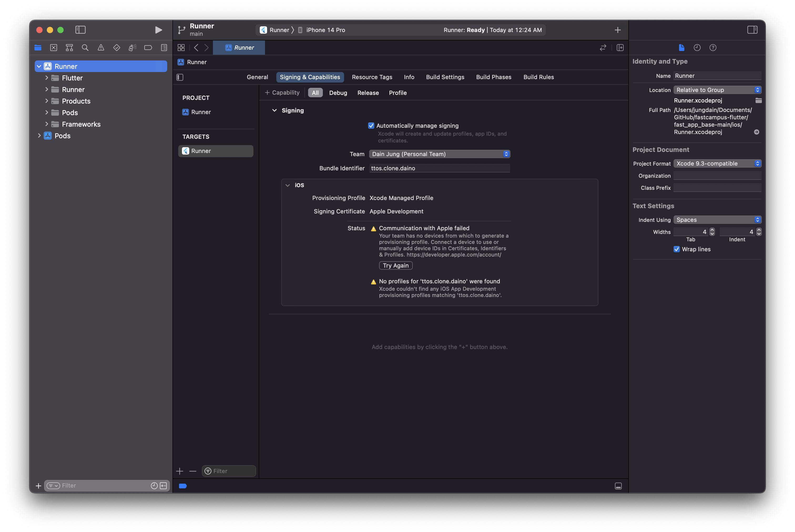Screen dimensions: 795x532
Task: Toggle the debug area button
Action: (x=618, y=486)
